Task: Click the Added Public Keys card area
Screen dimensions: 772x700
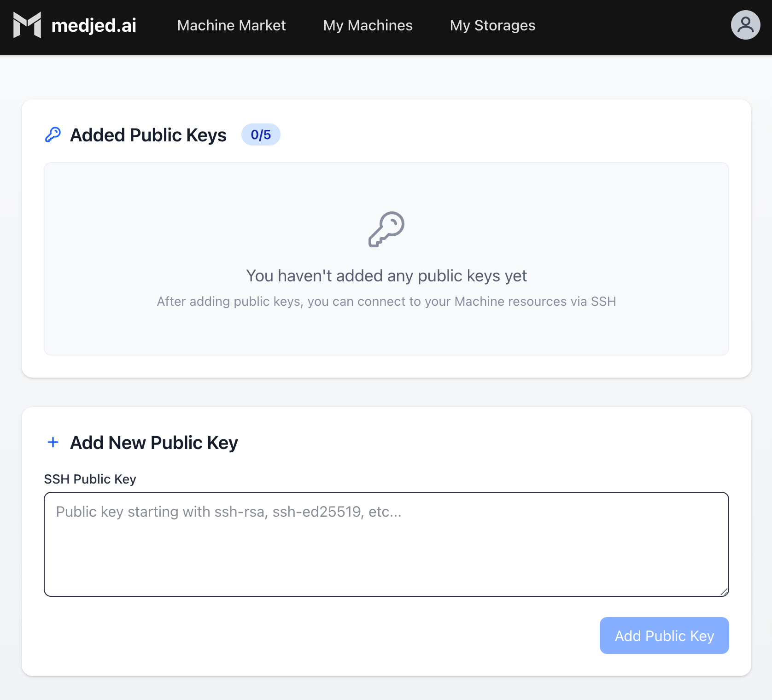Action: 386,238
